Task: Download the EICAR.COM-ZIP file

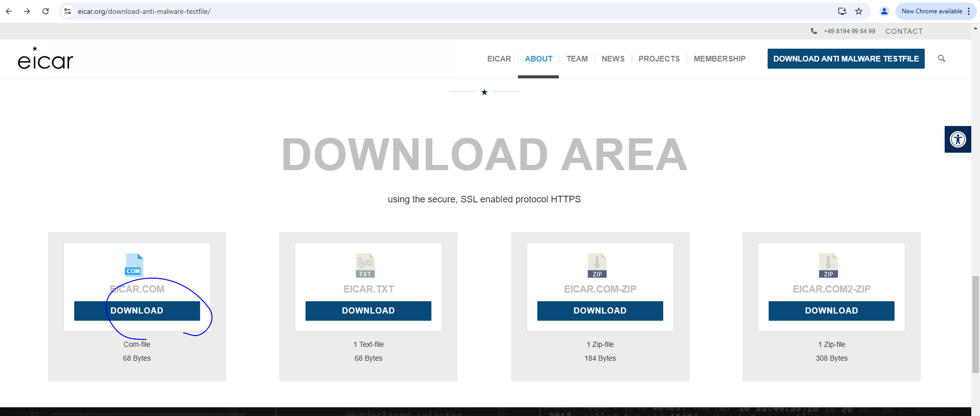Action: 600,311
